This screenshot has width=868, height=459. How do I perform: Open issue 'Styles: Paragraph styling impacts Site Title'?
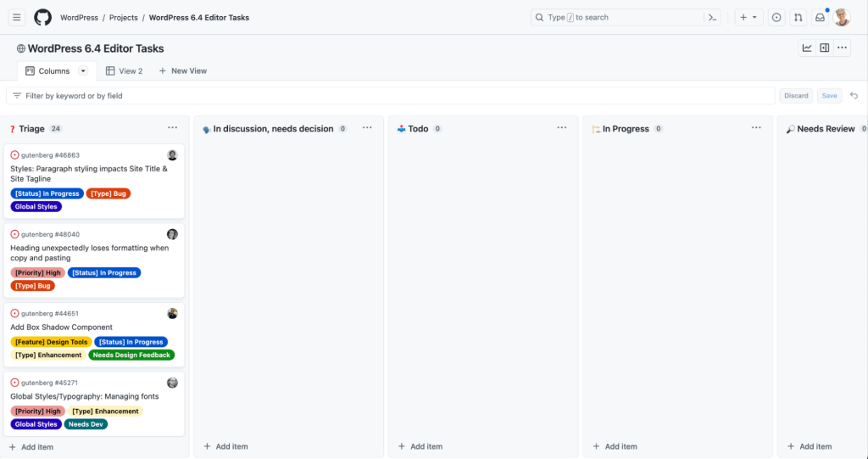[x=88, y=174]
